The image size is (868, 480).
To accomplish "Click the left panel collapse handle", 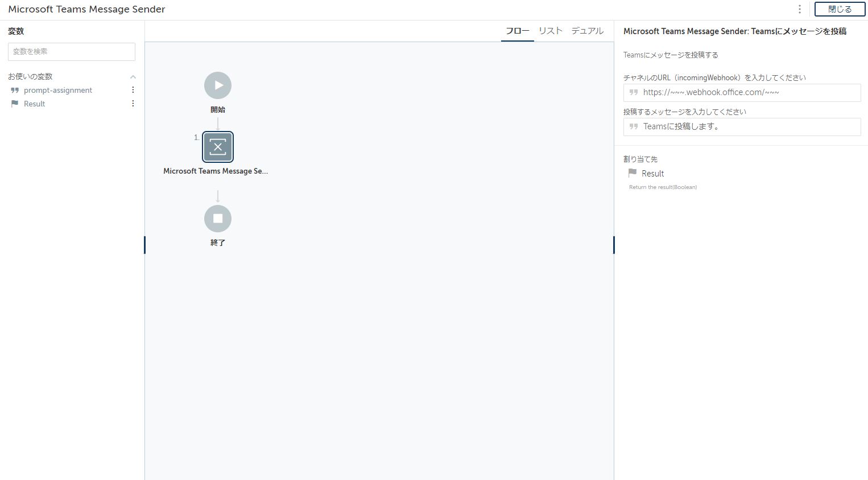I will point(144,245).
